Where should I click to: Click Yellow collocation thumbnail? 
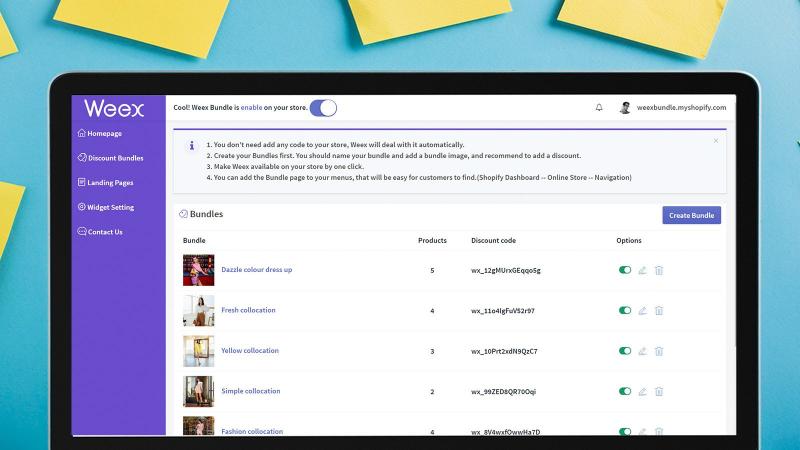tap(198, 351)
